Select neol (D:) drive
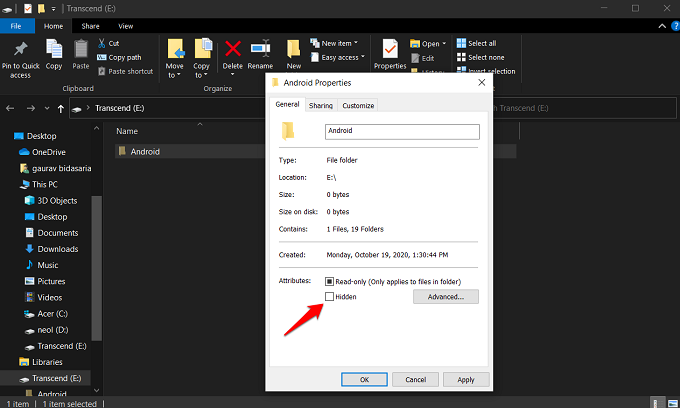The image size is (680, 408). click(x=46, y=330)
